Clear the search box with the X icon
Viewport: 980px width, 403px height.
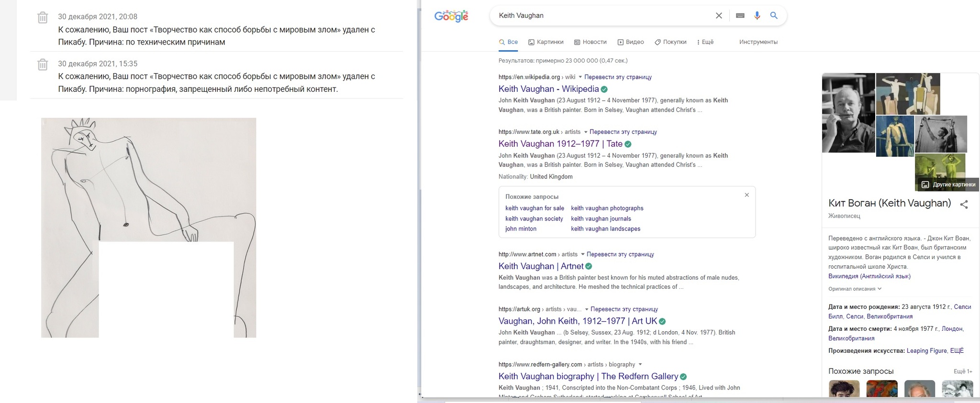[x=719, y=16]
